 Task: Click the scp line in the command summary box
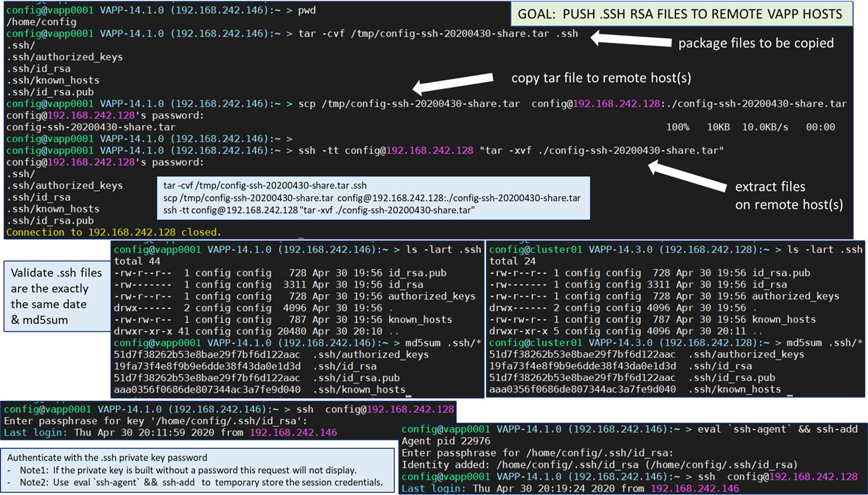coord(372,198)
